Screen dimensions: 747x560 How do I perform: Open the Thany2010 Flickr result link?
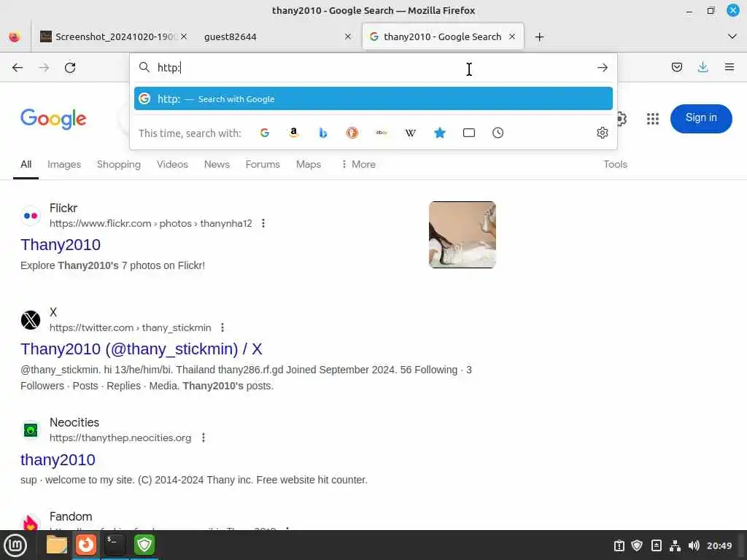pos(61,245)
